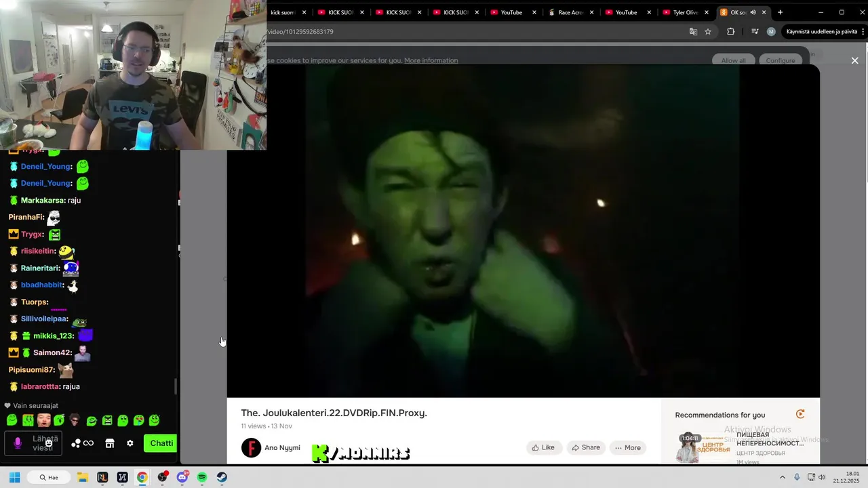Open volume control in system tray
The image size is (868, 488).
822,477
